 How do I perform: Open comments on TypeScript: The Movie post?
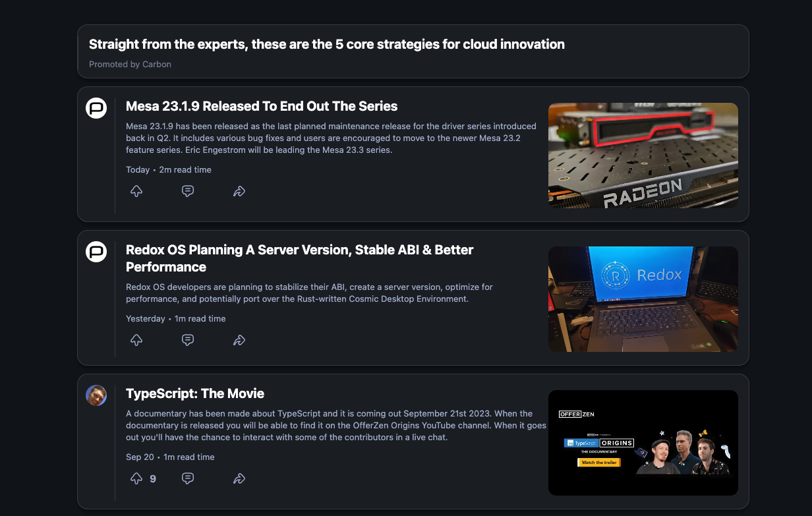(188, 478)
